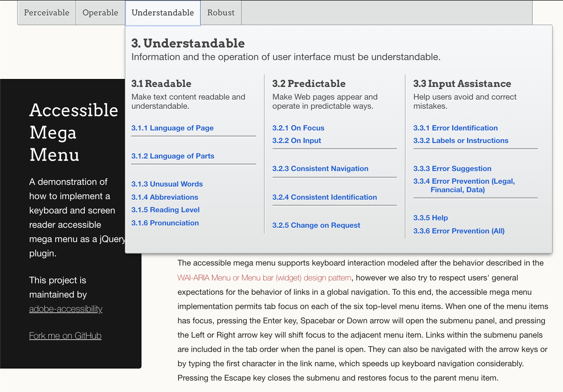This screenshot has width=563, height=392.
Task: Select 3.2.1 On Focus
Action: [x=298, y=128]
